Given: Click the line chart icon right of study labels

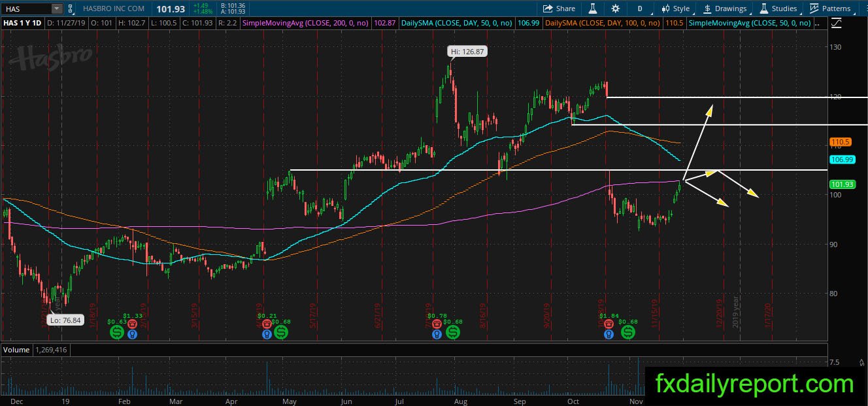Looking at the screenshot, I should coord(837,23).
